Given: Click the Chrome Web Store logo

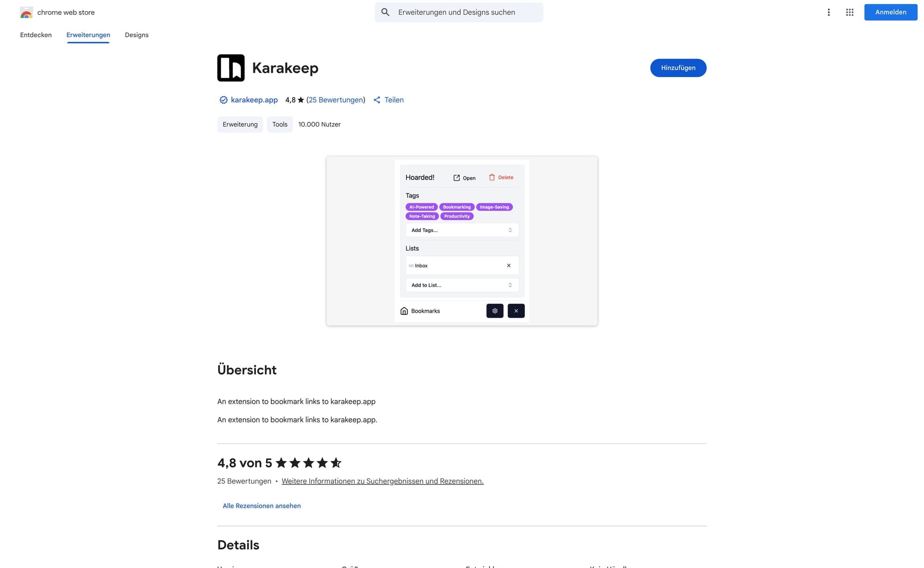Looking at the screenshot, I should point(26,12).
